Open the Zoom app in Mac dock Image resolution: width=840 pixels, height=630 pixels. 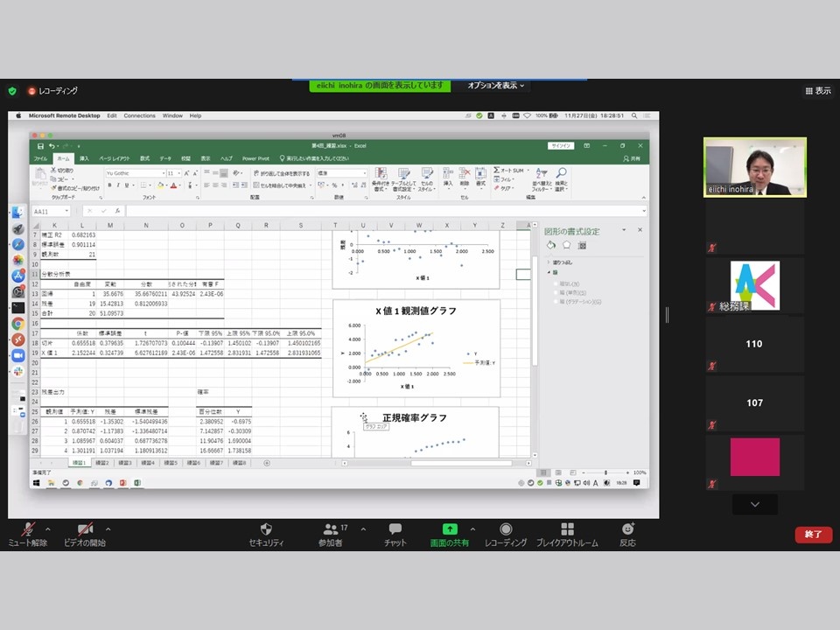[17, 355]
